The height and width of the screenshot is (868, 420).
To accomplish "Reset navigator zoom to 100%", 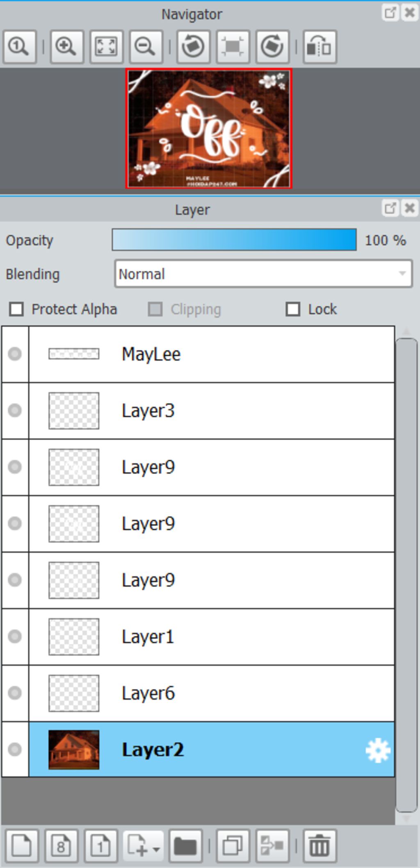I will (19, 46).
